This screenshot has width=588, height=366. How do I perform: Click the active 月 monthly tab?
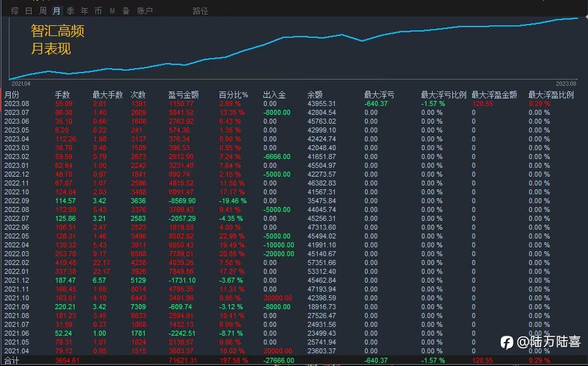point(57,11)
